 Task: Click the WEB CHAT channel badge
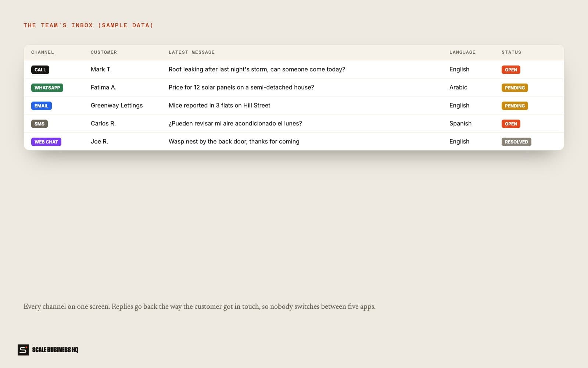point(46,142)
